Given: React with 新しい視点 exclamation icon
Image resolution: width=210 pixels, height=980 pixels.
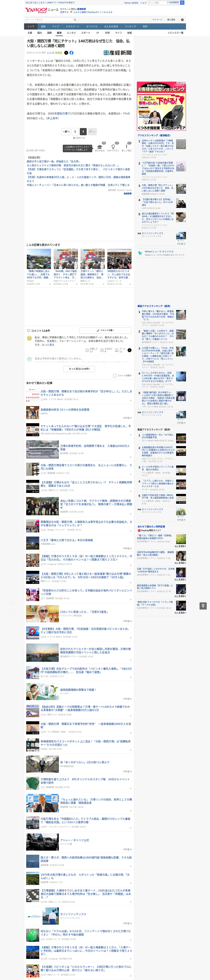Looking at the screenshot, I should (127, 147).
